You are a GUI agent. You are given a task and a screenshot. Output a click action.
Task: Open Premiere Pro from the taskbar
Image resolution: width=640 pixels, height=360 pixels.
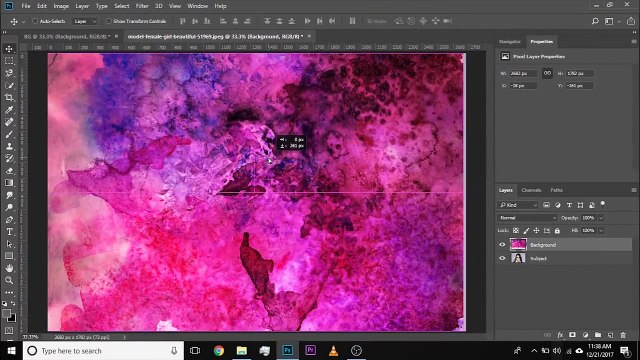pyautogui.click(x=310, y=351)
